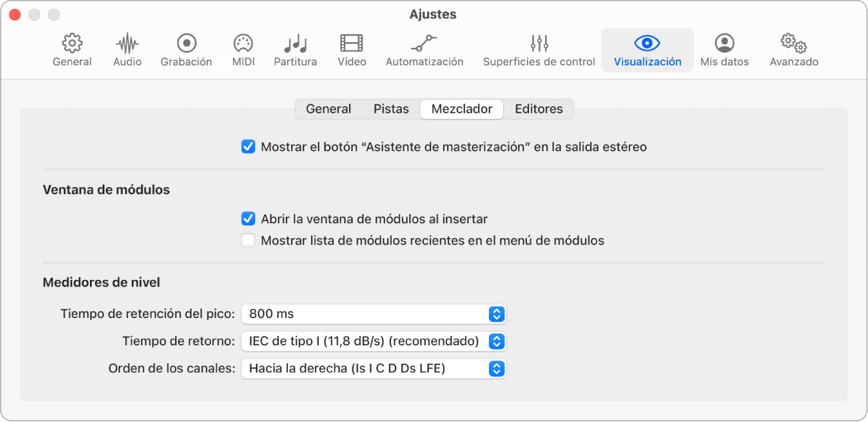
Task: Open the Vídeo film strip pane
Action: pyautogui.click(x=352, y=51)
